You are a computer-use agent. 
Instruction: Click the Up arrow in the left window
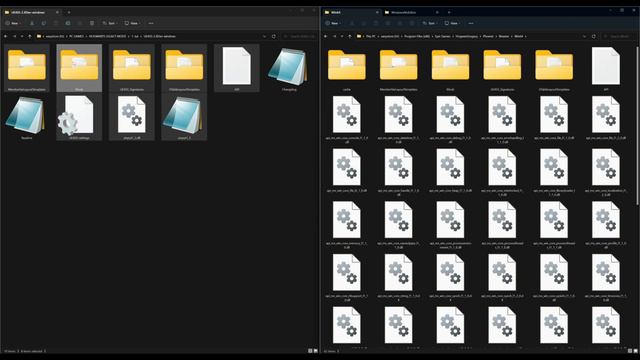point(30,36)
